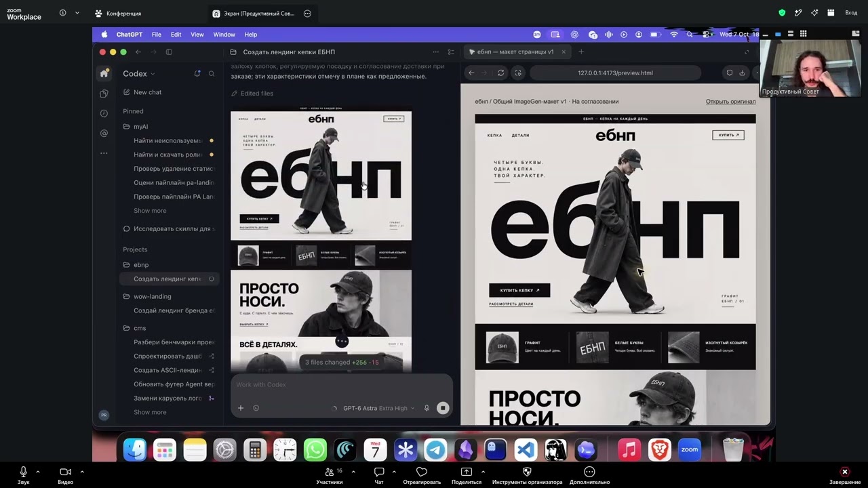Open the three-dots more icon in Codex rail

coord(104,153)
